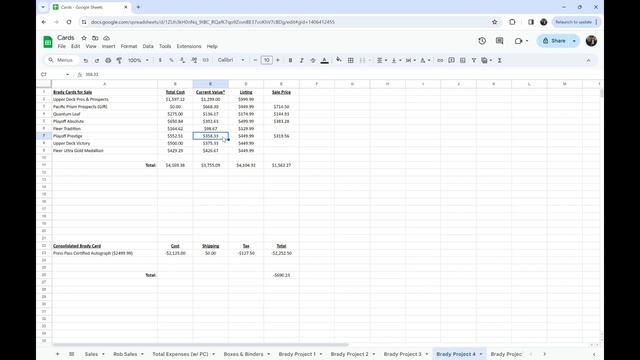Increase font size plus button
The width and height of the screenshot is (640, 360).
pyautogui.click(x=278, y=60)
